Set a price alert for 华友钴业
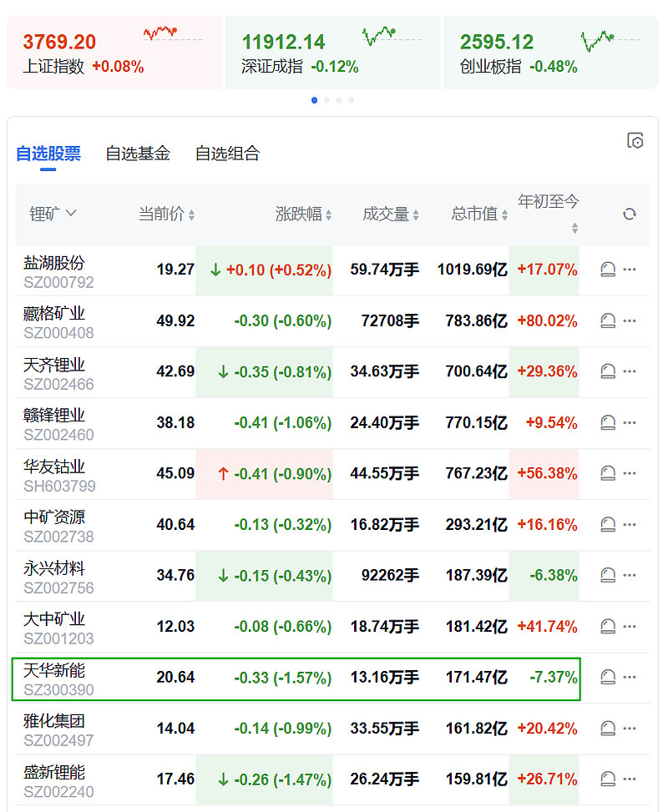The image size is (668, 812). point(608,473)
